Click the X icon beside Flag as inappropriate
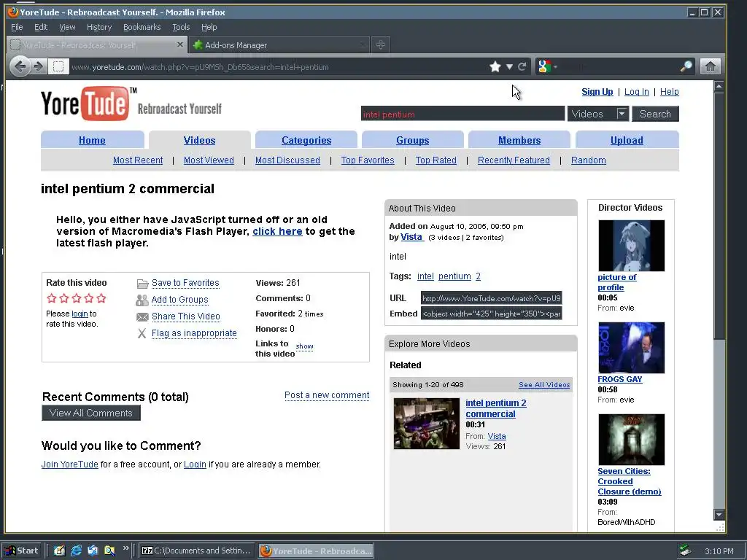747x560 pixels. click(x=142, y=333)
